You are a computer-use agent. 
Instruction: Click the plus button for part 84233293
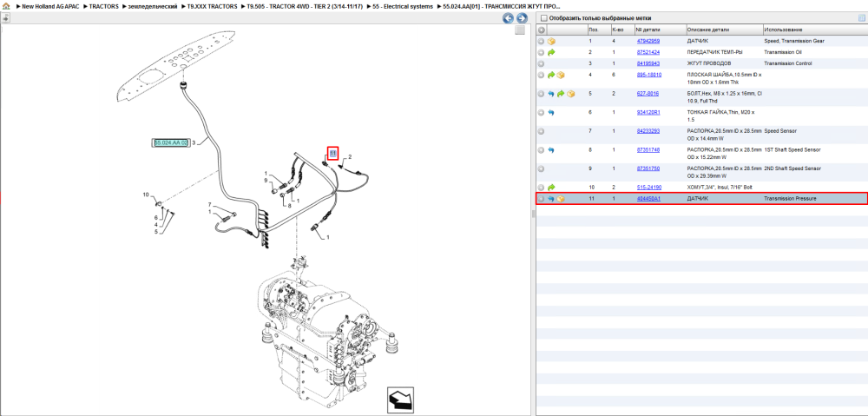pos(542,131)
